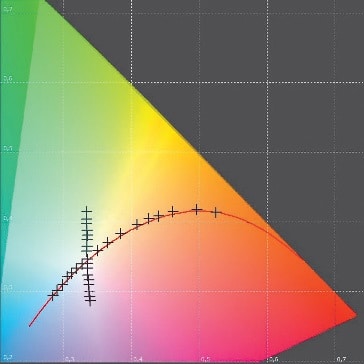Click the 0,4 label on the horizontal axis
Viewport: 364px width, 364px height.
[138, 359]
